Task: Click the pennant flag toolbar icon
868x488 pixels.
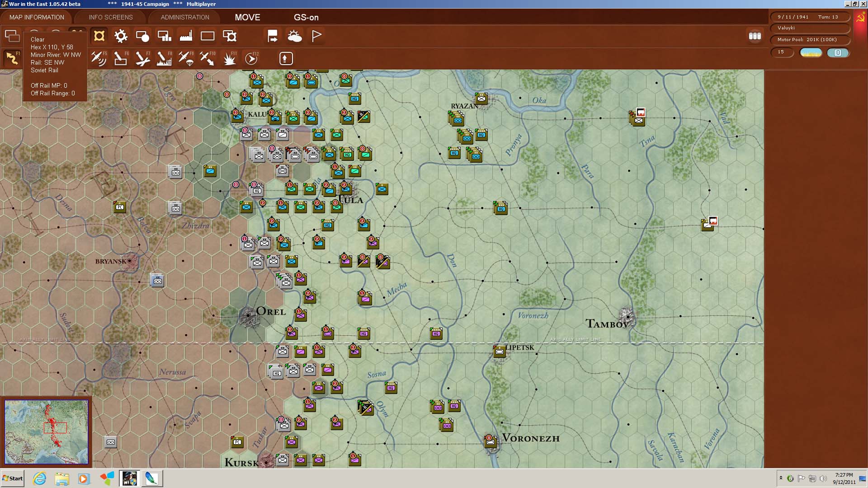Action: 316,36
